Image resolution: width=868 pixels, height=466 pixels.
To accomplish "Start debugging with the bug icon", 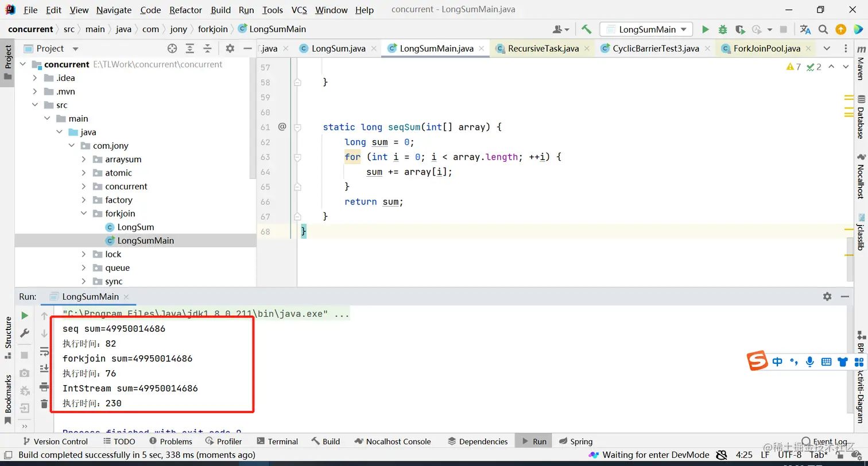I will [x=723, y=29].
